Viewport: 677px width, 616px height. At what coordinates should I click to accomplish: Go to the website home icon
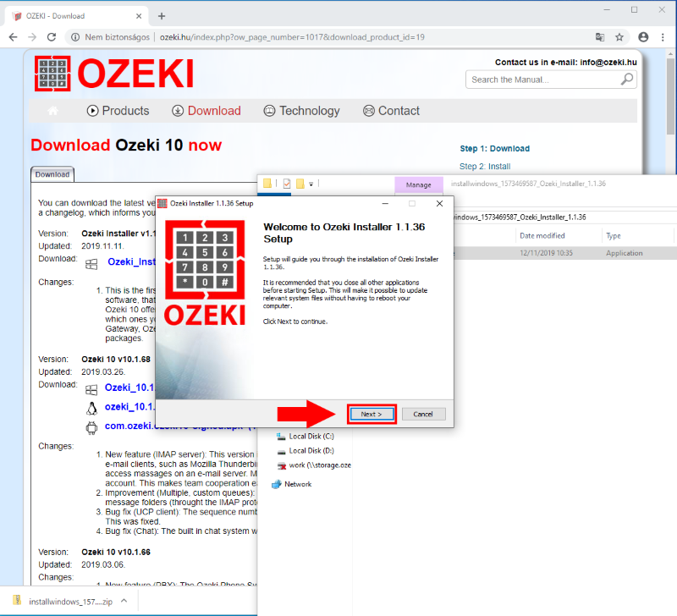pyautogui.click(x=53, y=111)
